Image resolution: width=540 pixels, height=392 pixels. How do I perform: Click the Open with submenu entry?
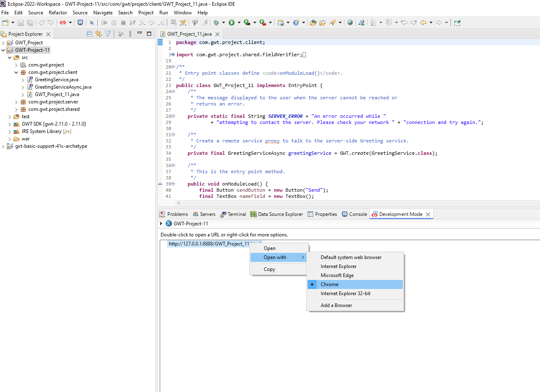(x=278, y=257)
